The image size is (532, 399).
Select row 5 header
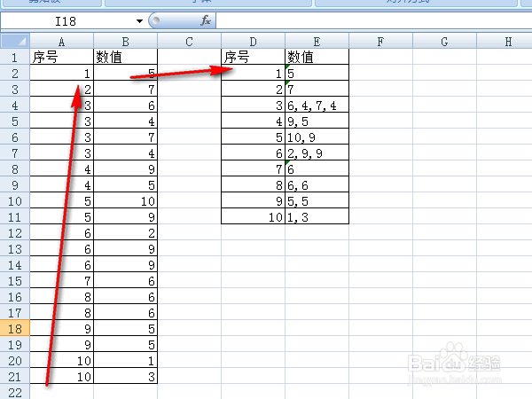tap(15, 121)
